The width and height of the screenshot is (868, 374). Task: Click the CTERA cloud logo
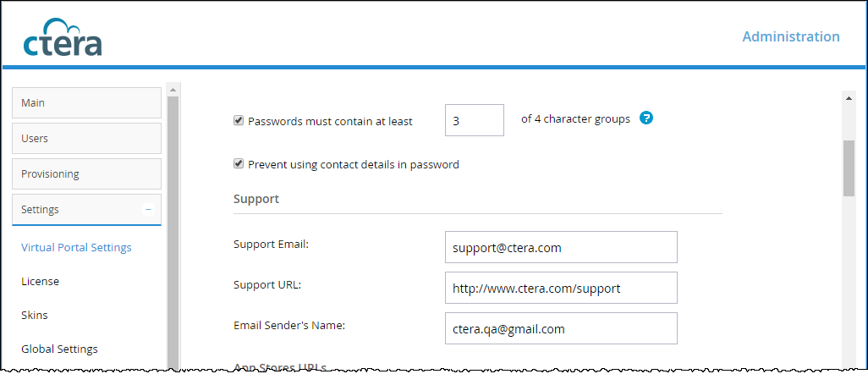click(63, 37)
